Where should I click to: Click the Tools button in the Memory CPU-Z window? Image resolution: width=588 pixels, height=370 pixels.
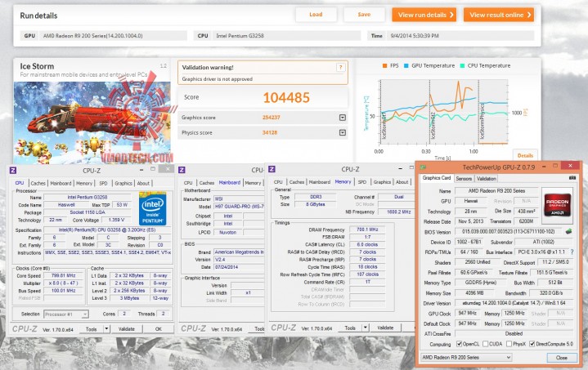coord(350,328)
